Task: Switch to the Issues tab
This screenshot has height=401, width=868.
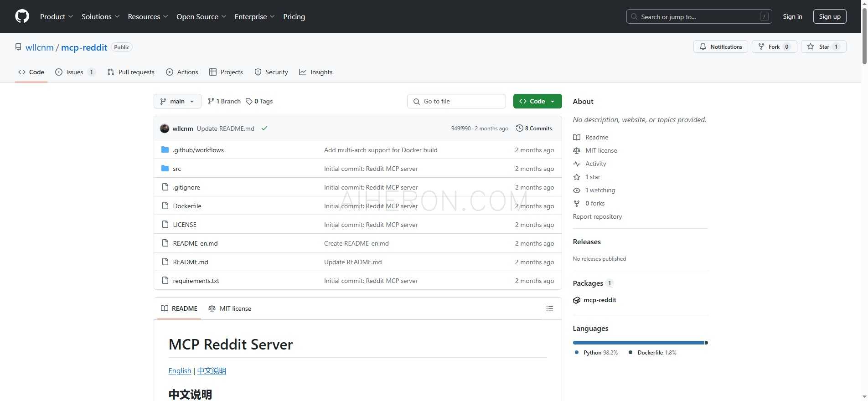Action: (x=75, y=72)
